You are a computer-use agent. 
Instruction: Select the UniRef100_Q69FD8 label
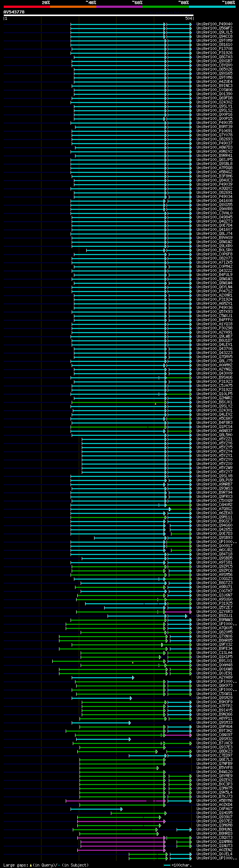[214, 98]
